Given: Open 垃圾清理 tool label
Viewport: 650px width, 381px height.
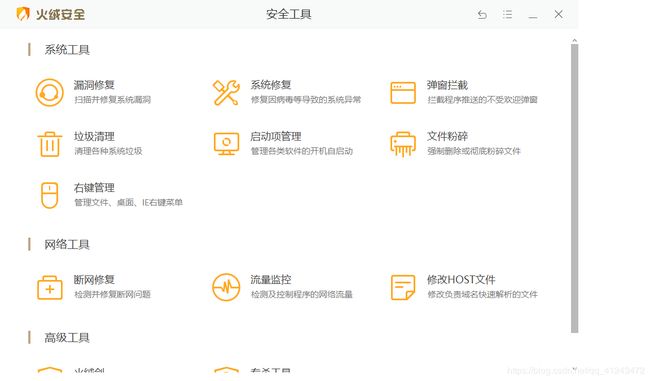Looking at the screenshot, I should (94, 136).
